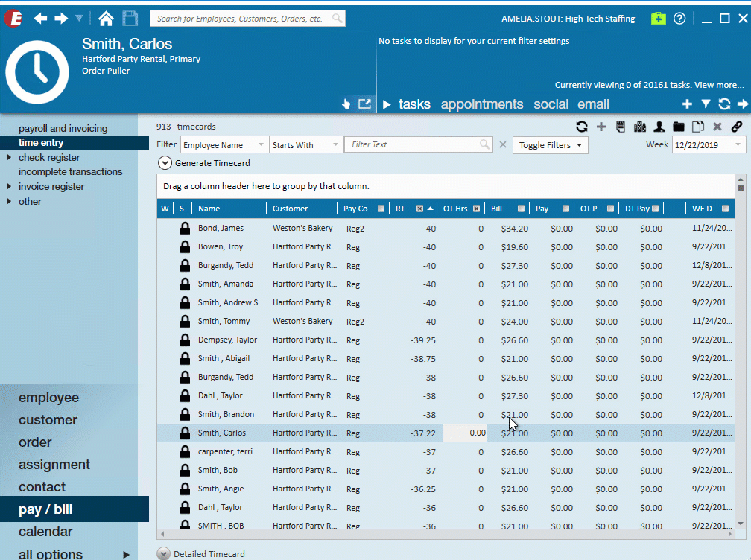751x560 pixels.
Task: Tick the Bill column header checkbox
Action: [x=521, y=209]
